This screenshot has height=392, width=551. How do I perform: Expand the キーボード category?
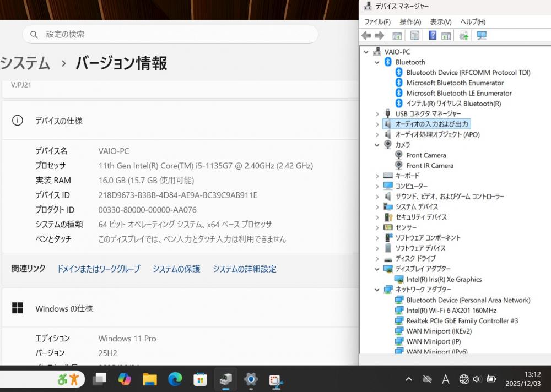click(377, 176)
